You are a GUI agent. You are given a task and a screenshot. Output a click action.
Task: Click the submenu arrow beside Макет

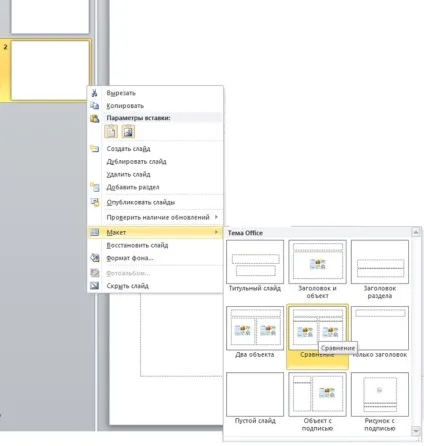click(x=216, y=232)
